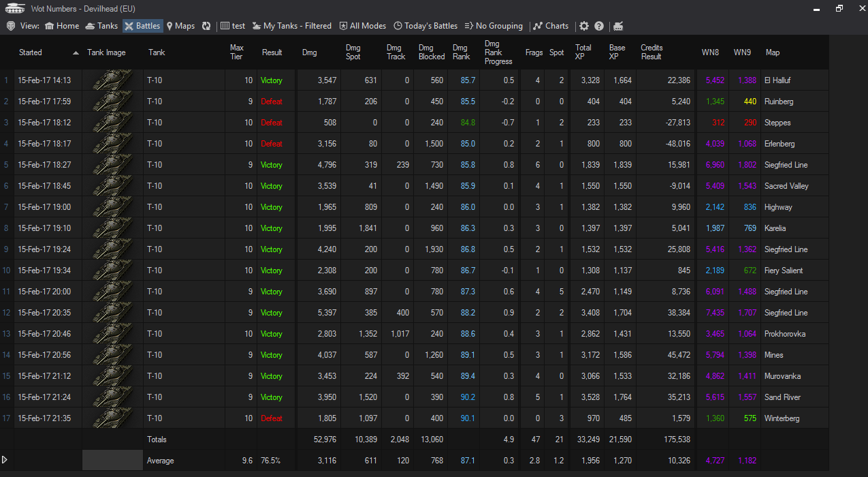The height and width of the screenshot is (477, 868).
Task: Open the 'test' column layout dropdown
Action: click(x=233, y=26)
